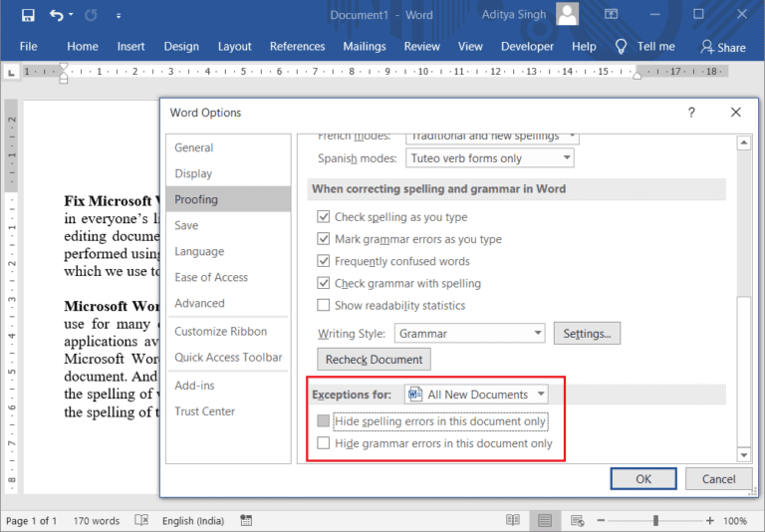Switch to the View ribbon tab
Screen dimensions: 765x532
pyautogui.click(x=470, y=47)
